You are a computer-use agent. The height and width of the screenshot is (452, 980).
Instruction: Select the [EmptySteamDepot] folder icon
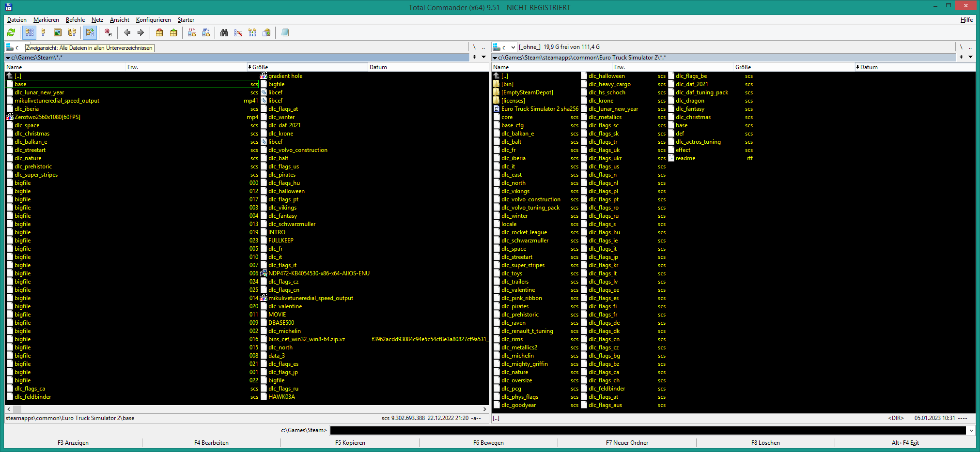496,92
